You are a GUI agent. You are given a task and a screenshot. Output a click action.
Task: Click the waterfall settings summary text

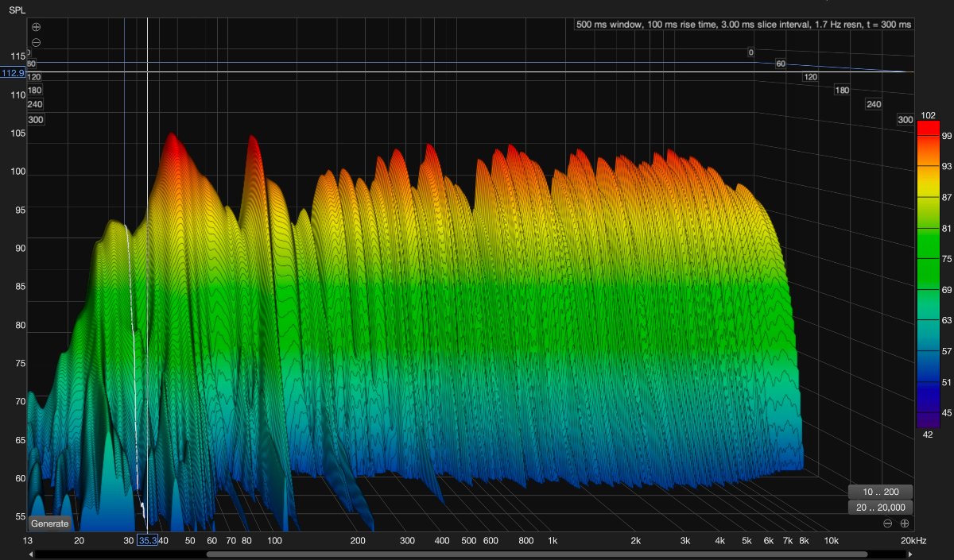click(743, 25)
